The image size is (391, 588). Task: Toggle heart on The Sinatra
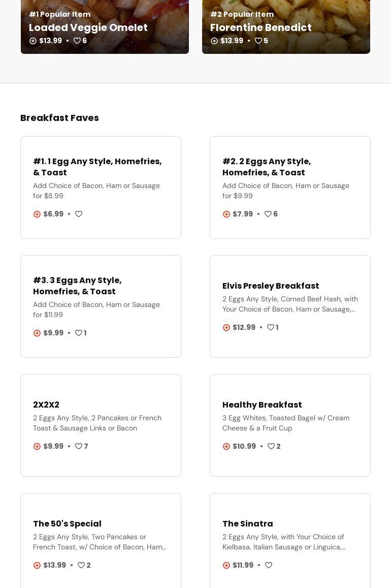point(269,565)
